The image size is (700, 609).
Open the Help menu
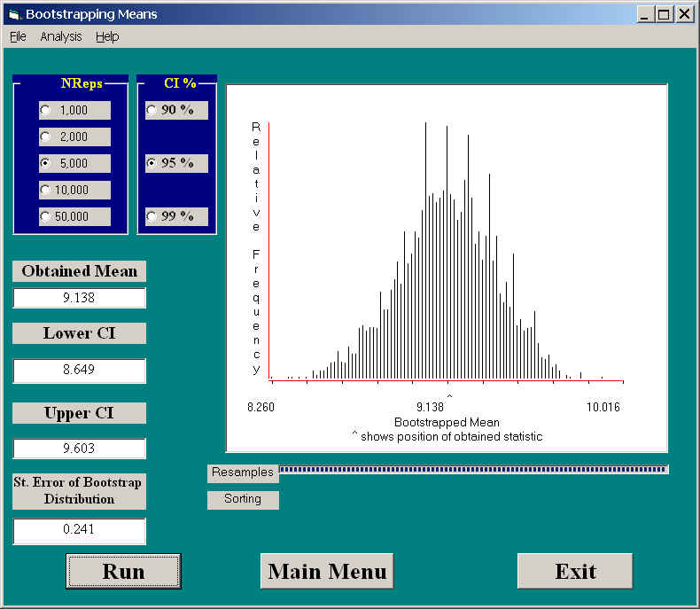click(x=107, y=36)
